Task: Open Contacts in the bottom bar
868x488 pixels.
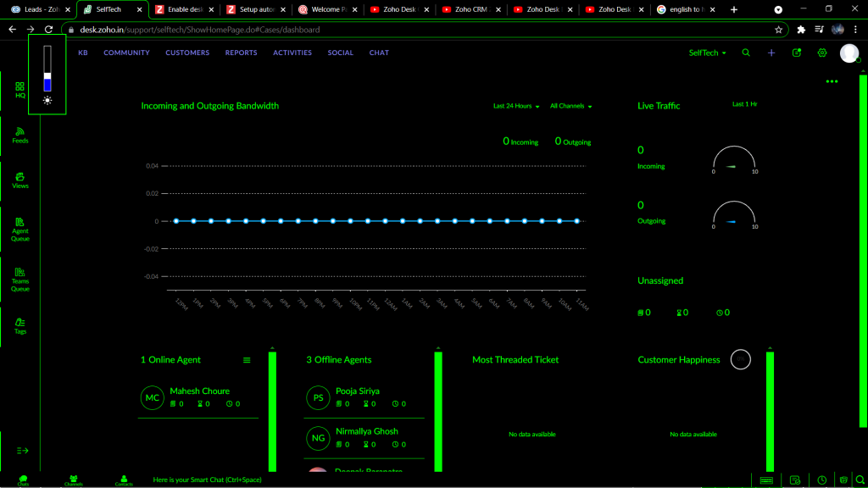Action: 124,480
